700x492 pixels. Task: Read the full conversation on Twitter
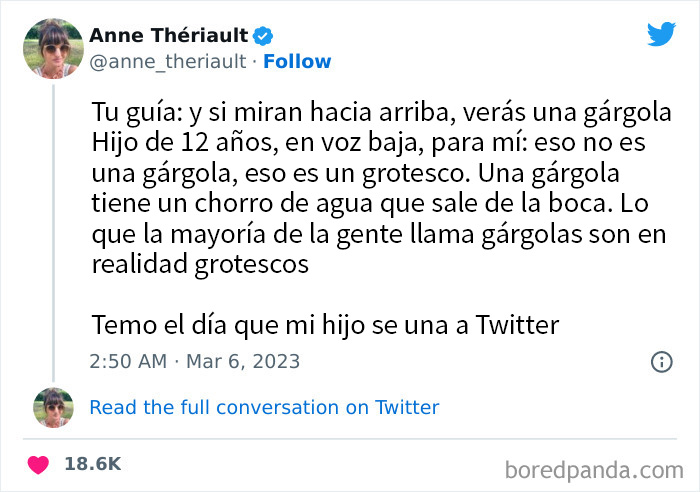click(x=264, y=407)
